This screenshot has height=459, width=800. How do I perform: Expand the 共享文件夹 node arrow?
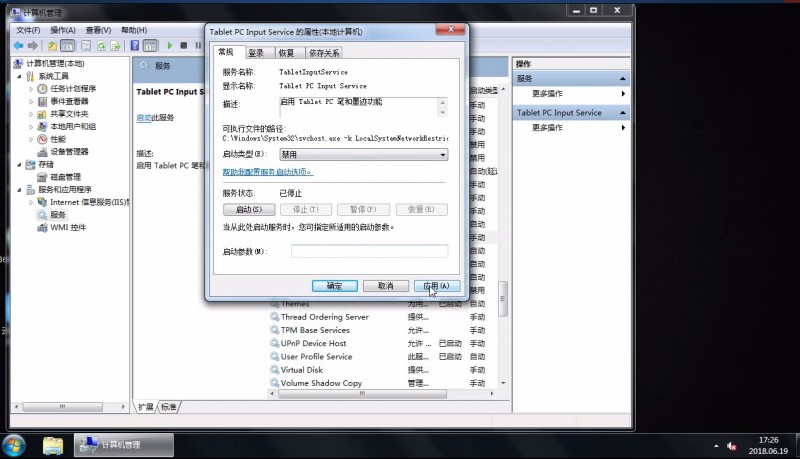(31, 114)
